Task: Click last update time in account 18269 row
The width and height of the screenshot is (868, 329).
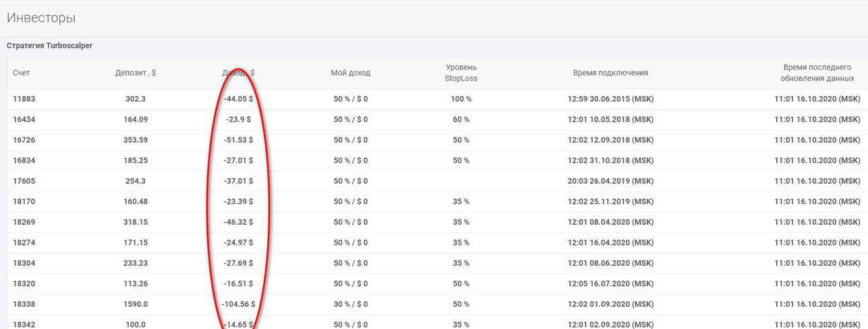Action: (817, 222)
